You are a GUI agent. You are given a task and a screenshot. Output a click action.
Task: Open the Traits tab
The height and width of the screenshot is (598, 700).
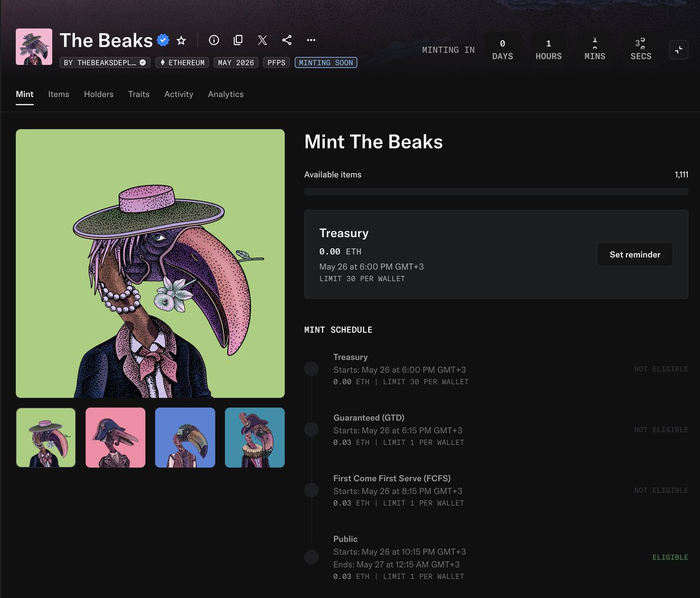click(139, 94)
